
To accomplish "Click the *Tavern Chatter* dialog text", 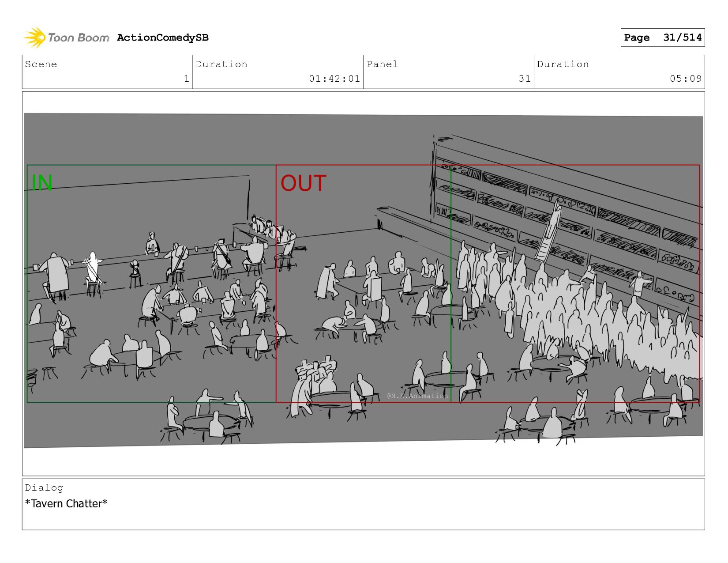I will [x=66, y=503].
